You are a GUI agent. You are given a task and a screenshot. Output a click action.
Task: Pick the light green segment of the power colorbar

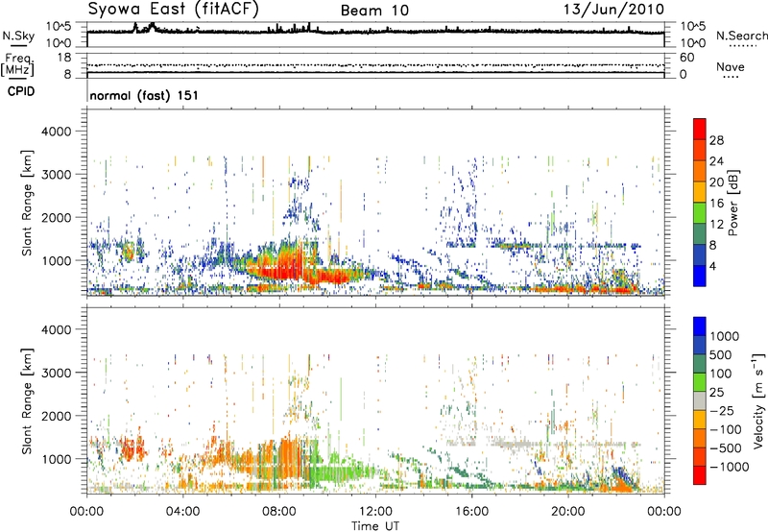700,213
